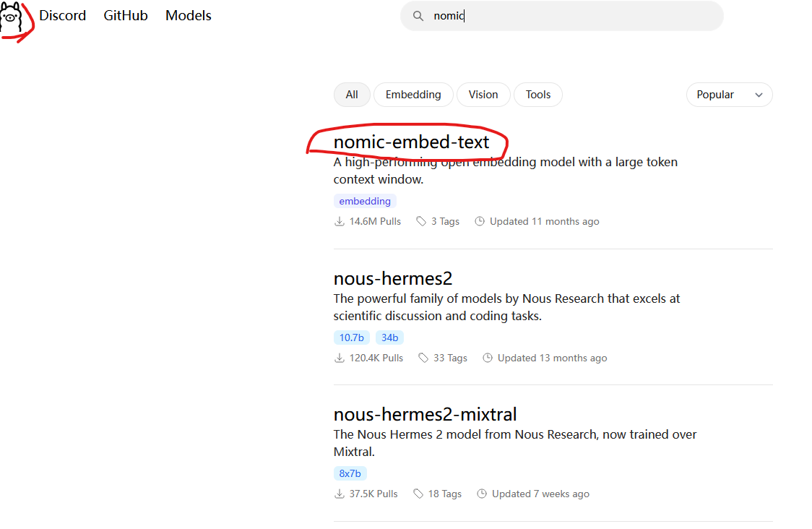812x529 pixels.
Task: Click the tag icon beside 33 Tags
Action: click(x=423, y=358)
